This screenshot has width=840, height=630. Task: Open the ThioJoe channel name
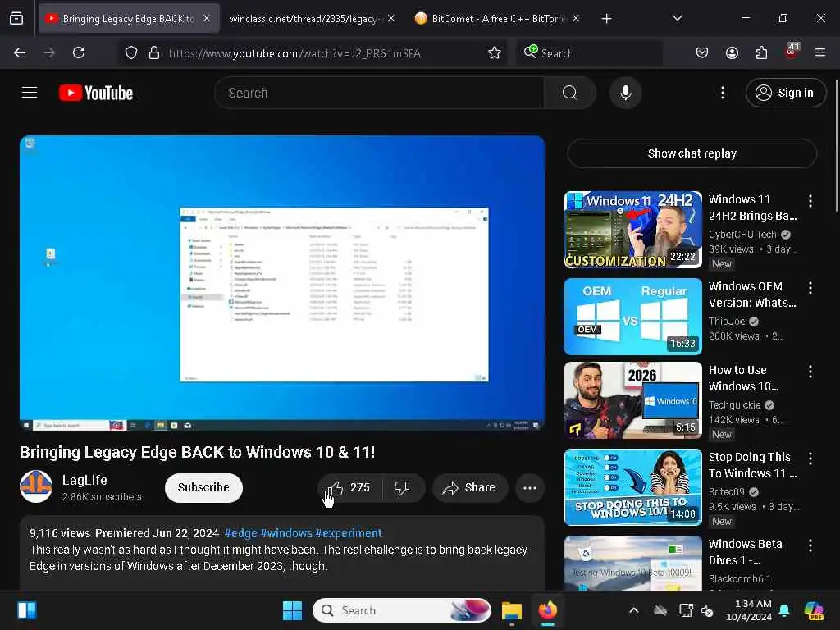pos(727,322)
